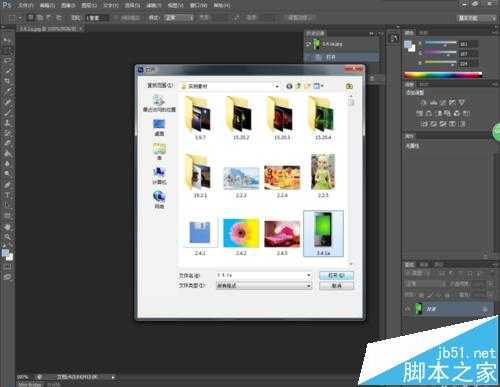Open Recent Places in dialog sidebar

point(159,103)
